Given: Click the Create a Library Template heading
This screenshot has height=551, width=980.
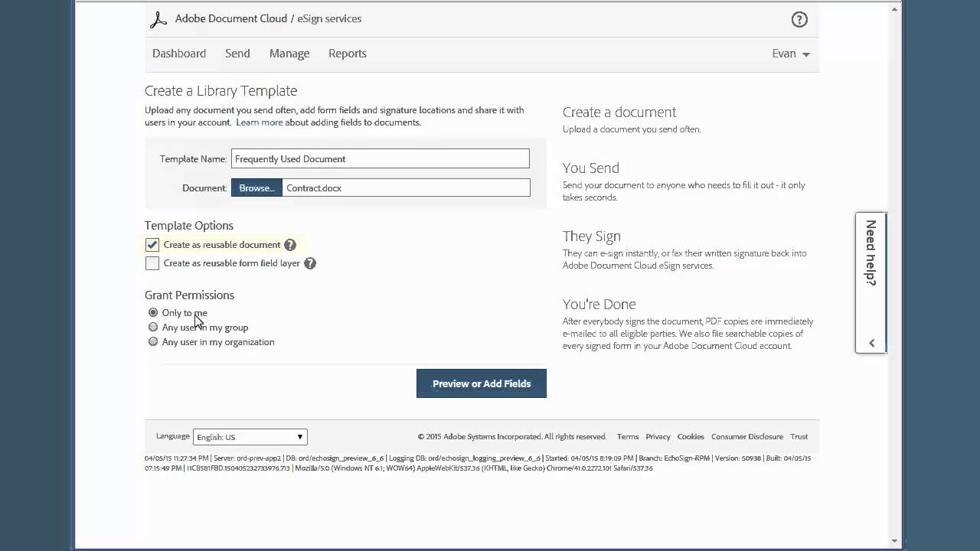Looking at the screenshot, I should pos(220,90).
